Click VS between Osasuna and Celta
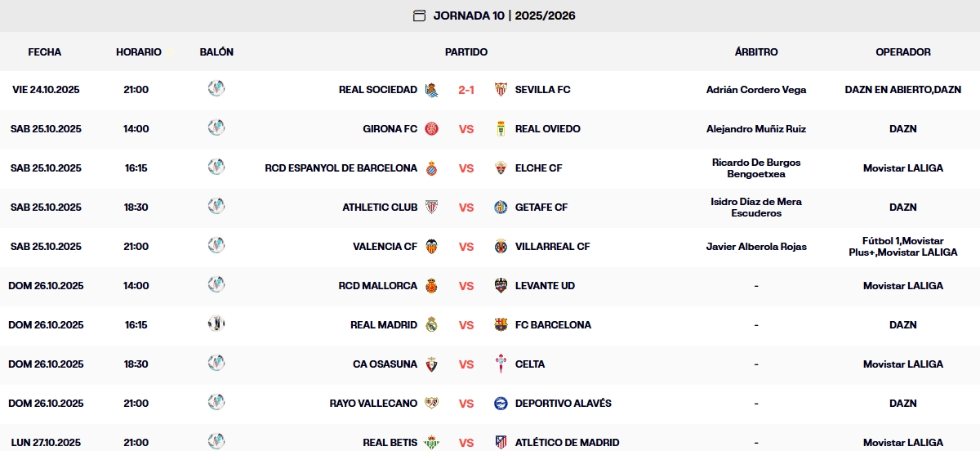Viewport: 980px width, 451px height. click(x=466, y=364)
